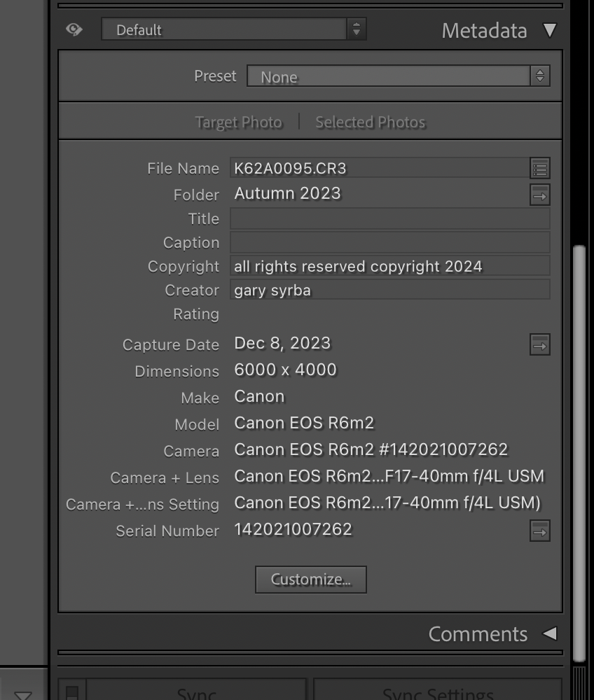Click the action arrow beside Serial Number
Image resolution: width=594 pixels, height=700 pixels.
click(540, 531)
